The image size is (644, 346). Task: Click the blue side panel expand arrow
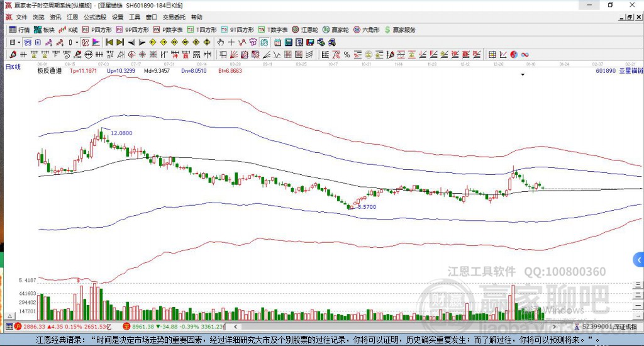pos(638,260)
